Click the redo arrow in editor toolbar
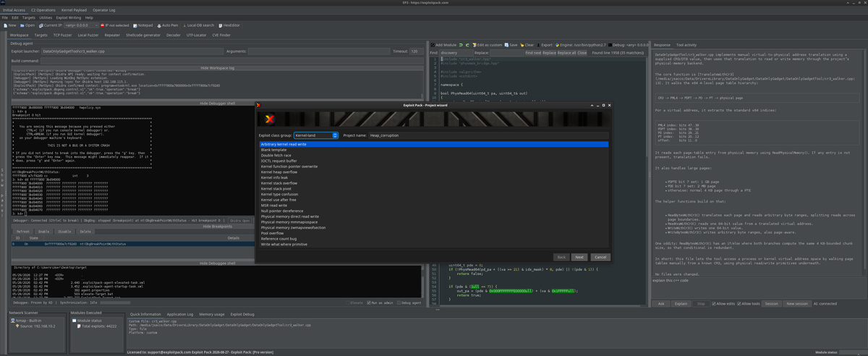Image resolution: width=868 pixels, height=356 pixels. pos(467,45)
